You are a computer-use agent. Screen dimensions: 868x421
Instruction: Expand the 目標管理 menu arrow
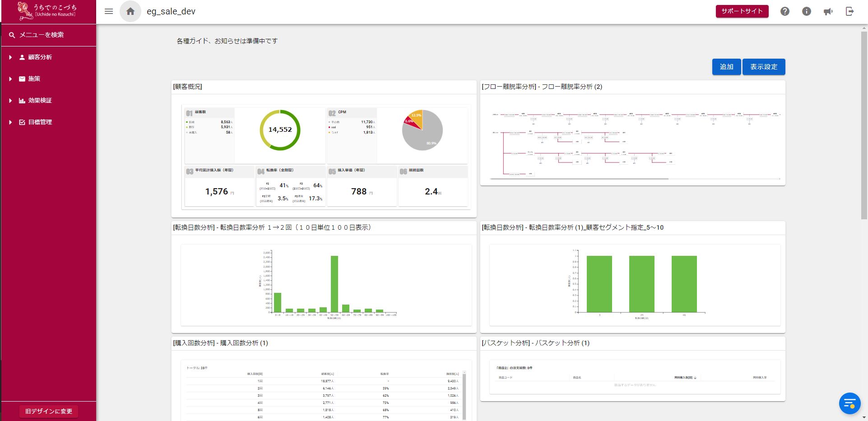point(10,122)
